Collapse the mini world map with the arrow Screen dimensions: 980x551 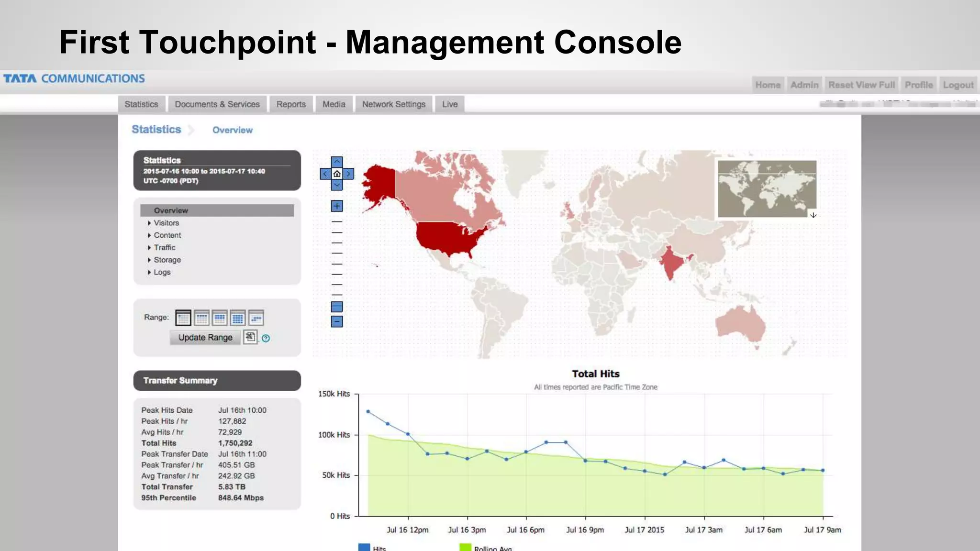click(813, 215)
